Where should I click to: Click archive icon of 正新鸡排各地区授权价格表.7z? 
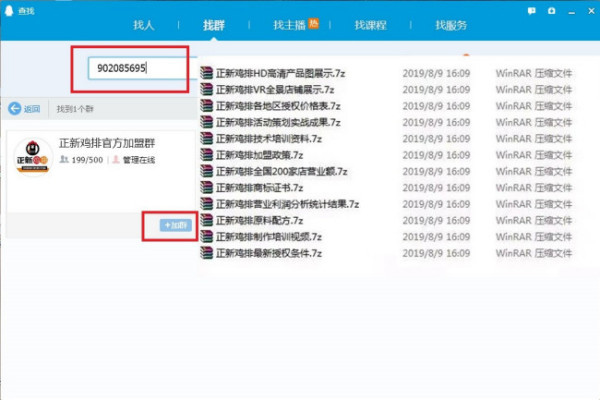click(207, 106)
